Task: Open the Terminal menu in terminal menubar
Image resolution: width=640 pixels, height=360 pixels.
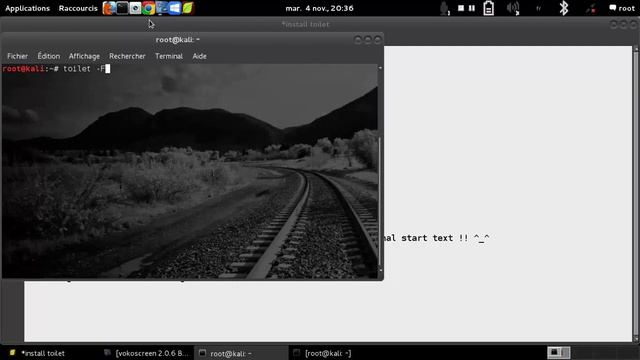Action: [169, 56]
